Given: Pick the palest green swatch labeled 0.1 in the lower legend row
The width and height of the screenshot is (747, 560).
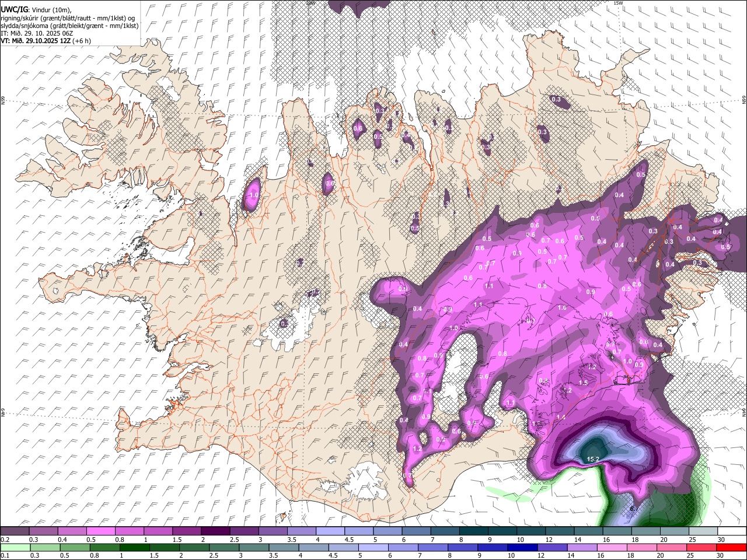Looking at the screenshot, I should point(15,547).
